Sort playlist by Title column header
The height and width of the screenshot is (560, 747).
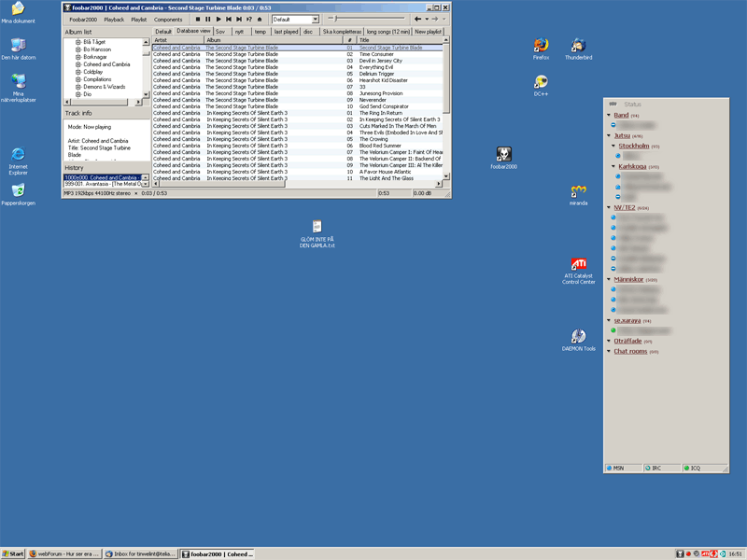tap(400, 40)
